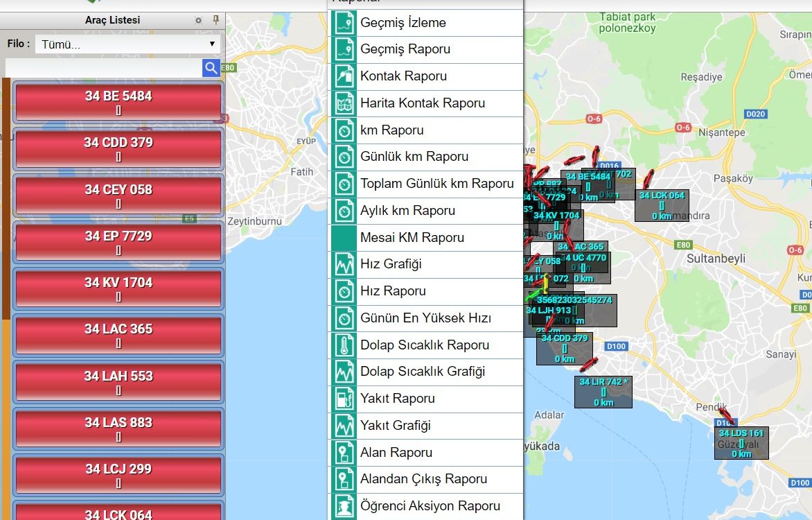Select vehicle 34 BE 5484 in list
The image size is (812, 520).
pos(118,102)
